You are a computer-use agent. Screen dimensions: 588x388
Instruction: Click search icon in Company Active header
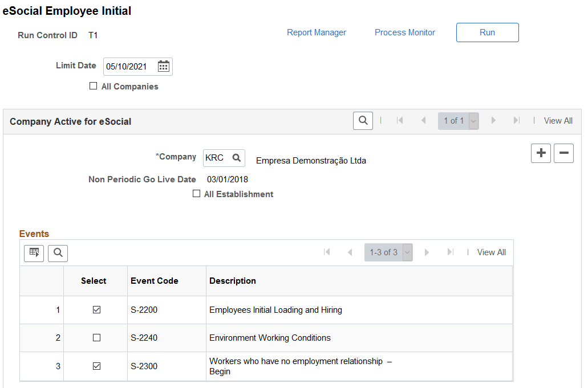point(363,121)
